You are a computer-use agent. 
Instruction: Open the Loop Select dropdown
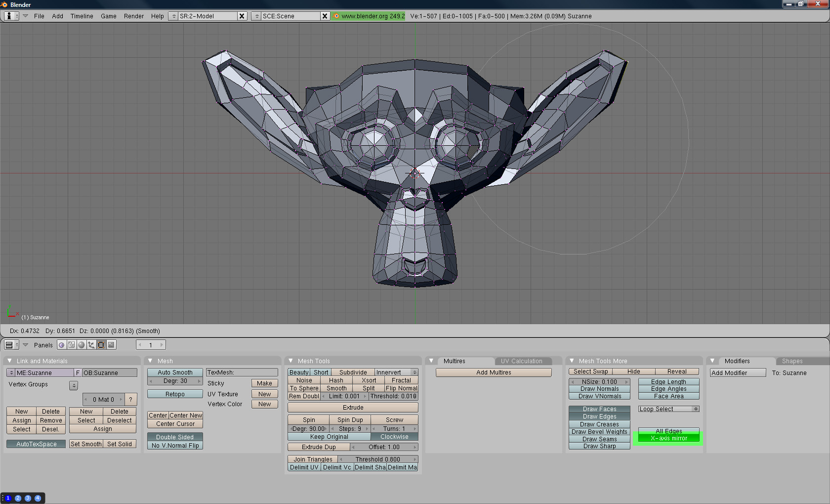pos(668,409)
